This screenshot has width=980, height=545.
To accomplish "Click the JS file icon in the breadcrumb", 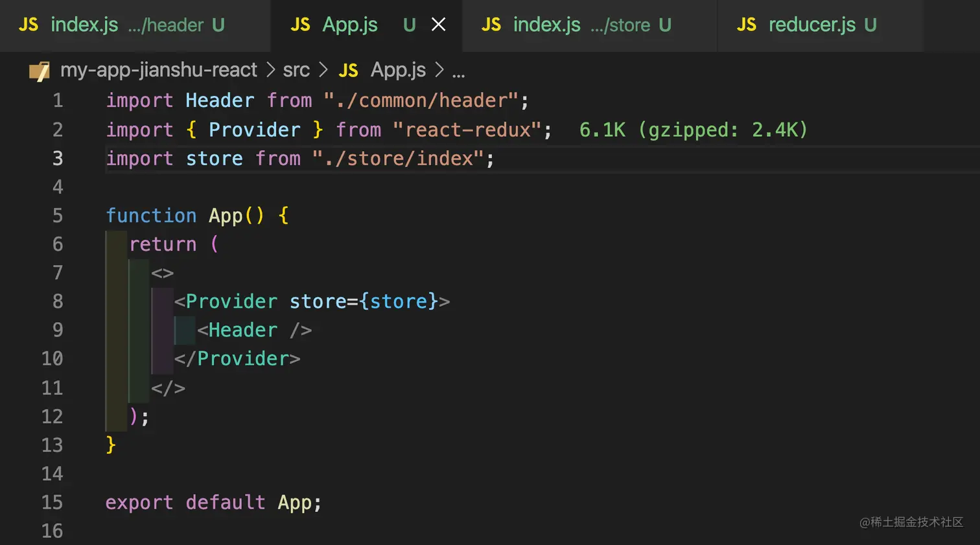I will [348, 71].
